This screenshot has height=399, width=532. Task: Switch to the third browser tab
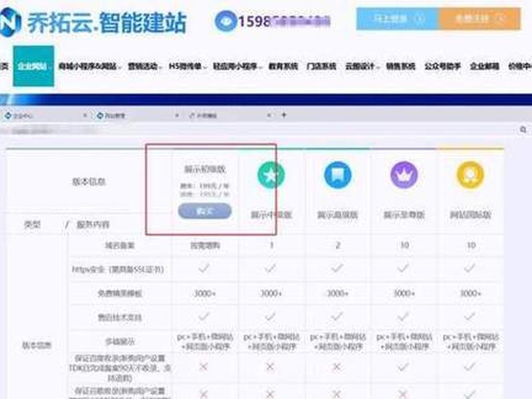coord(229,116)
